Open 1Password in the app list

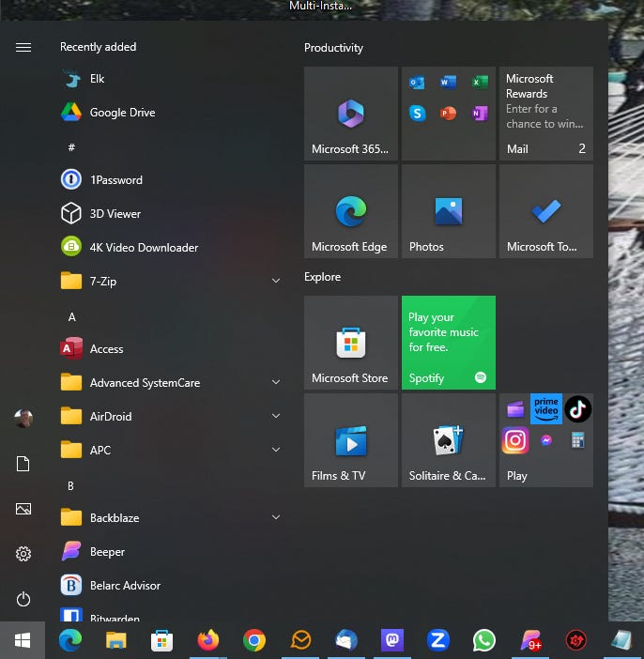(170, 180)
